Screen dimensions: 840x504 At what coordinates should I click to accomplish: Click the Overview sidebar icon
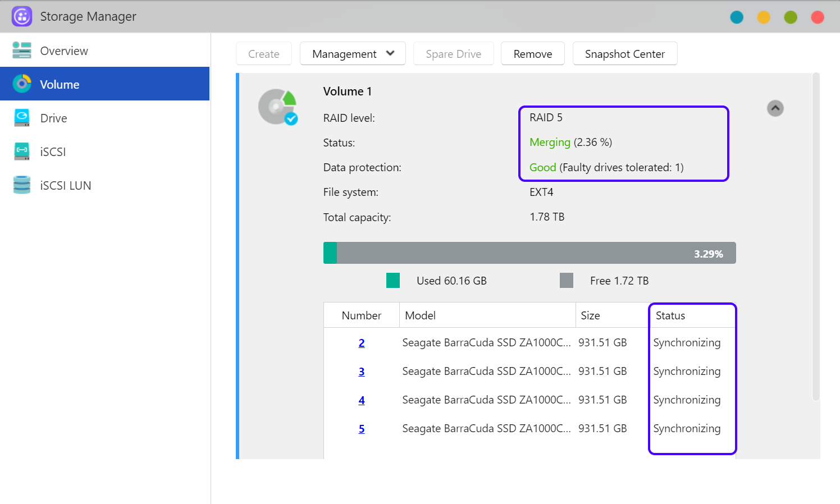coord(22,51)
